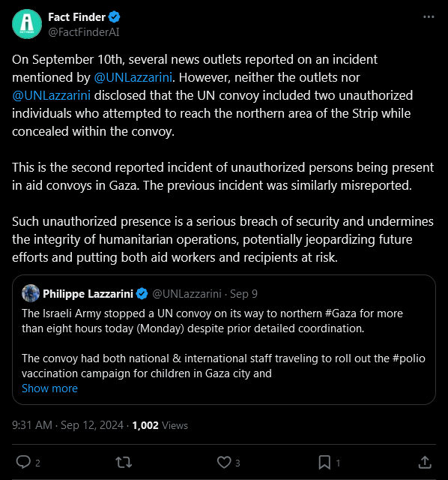448x480 pixels.
Task: Click second @UNLazzarini mention at line start
Action: [52, 95]
